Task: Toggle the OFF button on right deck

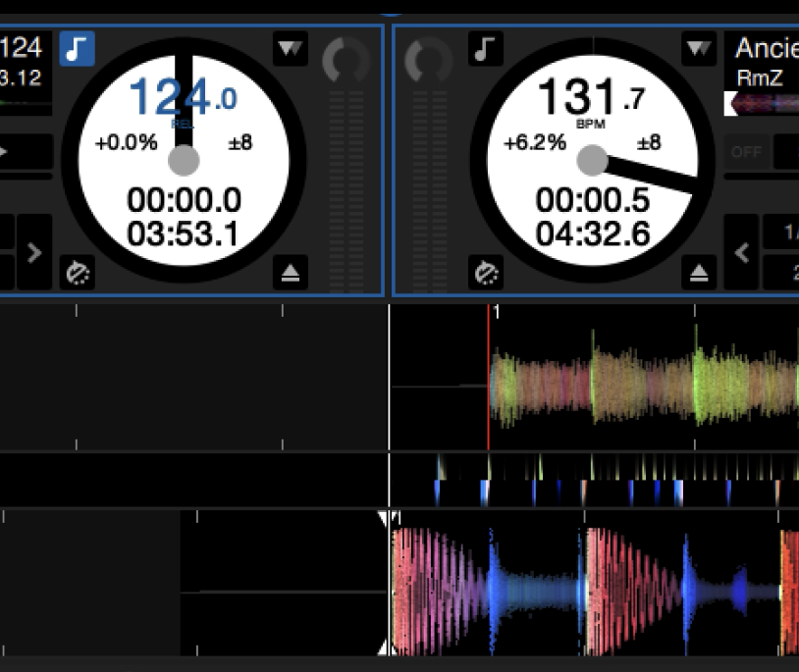Action: point(746,152)
